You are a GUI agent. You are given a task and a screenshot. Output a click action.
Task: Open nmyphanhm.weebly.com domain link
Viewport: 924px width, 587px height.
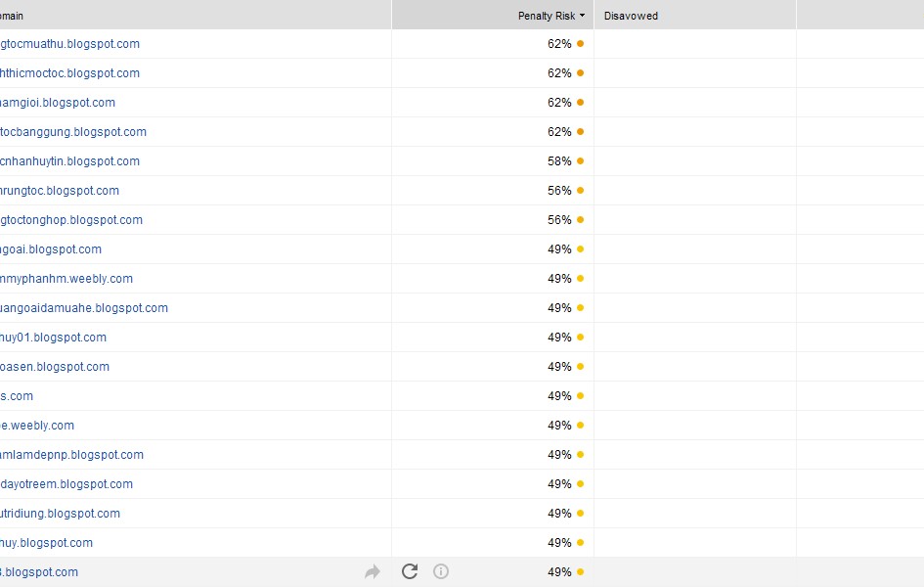point(66,279)
